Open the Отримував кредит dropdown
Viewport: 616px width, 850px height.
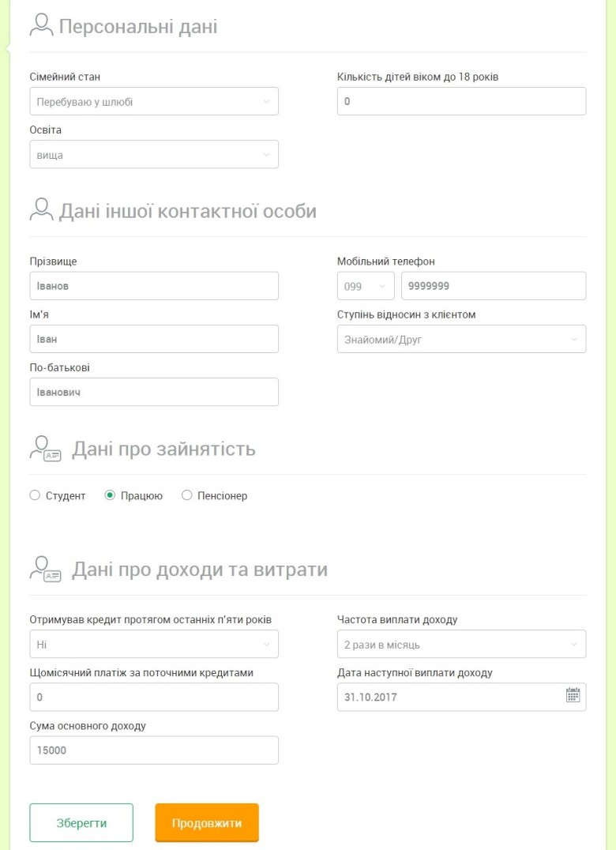[x=154, y=645]
